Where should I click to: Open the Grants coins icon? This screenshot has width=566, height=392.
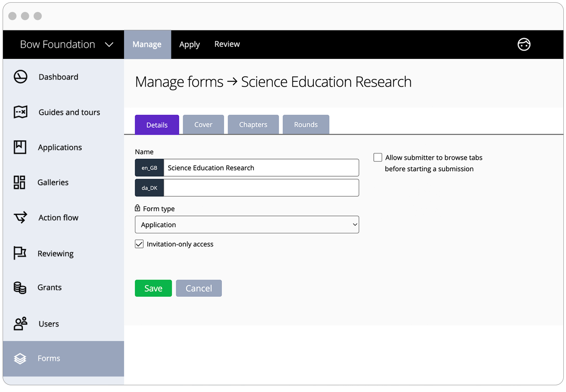point(20,288)
